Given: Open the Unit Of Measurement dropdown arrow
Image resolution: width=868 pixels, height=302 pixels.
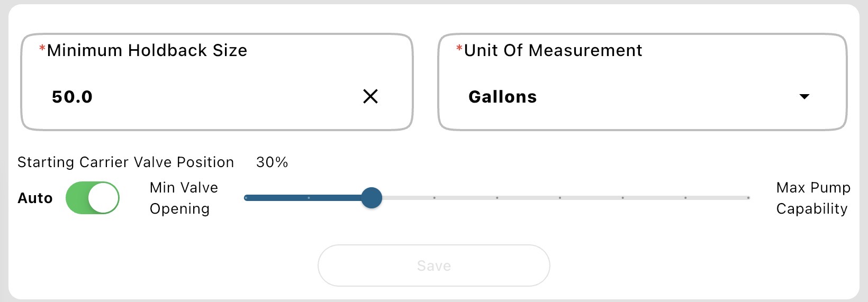Looking at the screenshot, I should coord(804,97).
